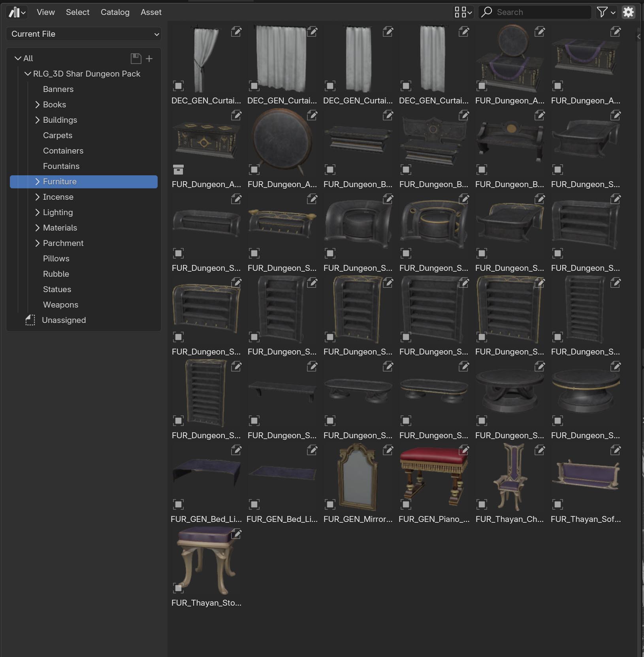Expand the Lighting catalog
This screenshot has height=657, width=644.
(x=38, y=212)
